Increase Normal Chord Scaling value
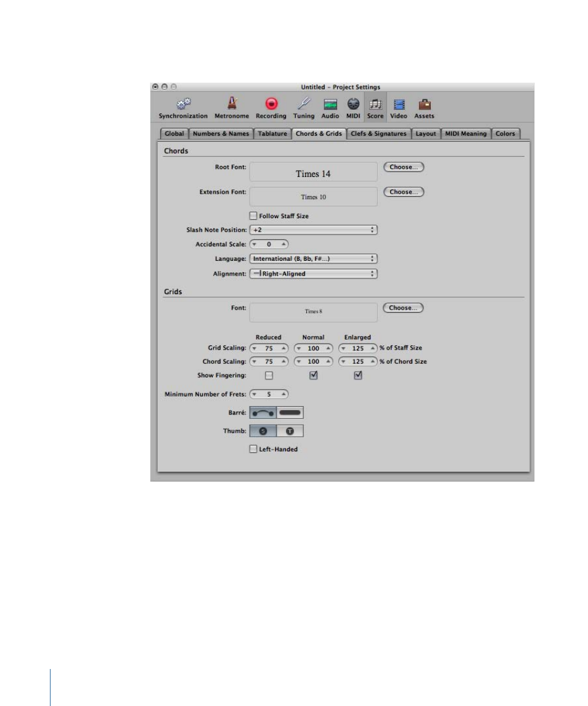The image size is (588, 706). tap(328, 361)
